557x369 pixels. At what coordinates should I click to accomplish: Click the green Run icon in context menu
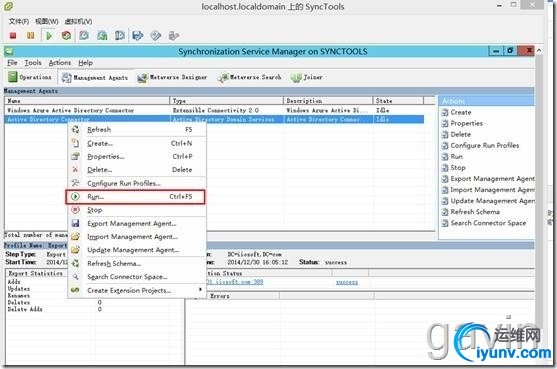point(75,196)
